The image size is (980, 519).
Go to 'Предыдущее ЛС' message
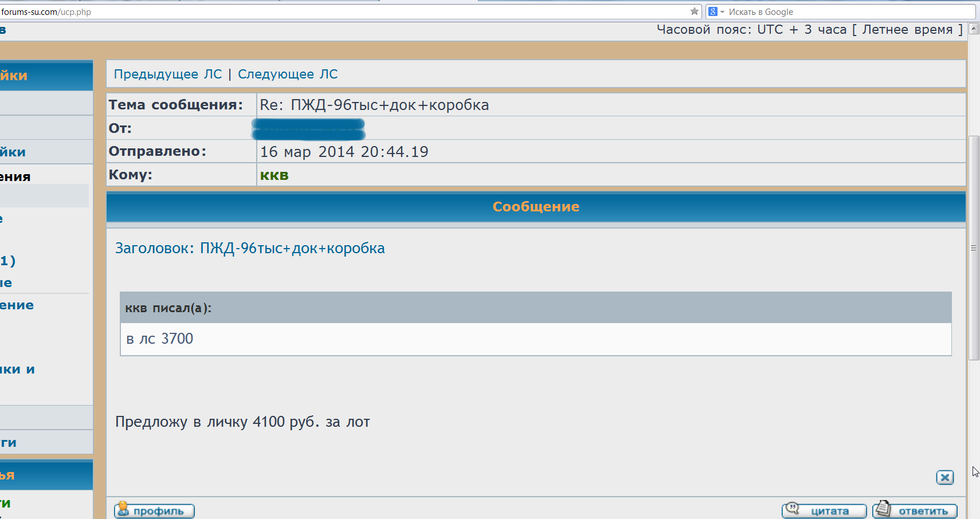167,74
